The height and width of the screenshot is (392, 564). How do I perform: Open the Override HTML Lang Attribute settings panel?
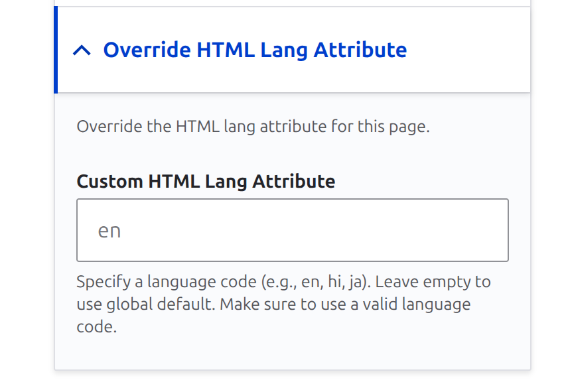point(256,49)
